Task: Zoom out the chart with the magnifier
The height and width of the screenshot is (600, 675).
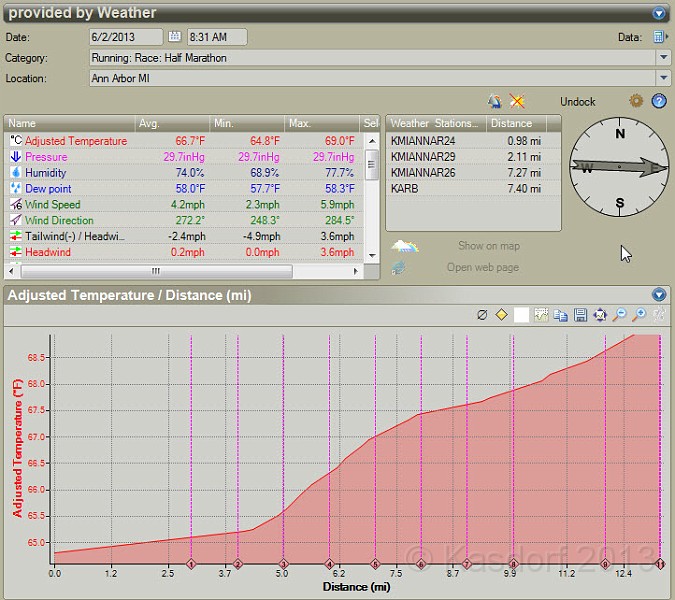Action: [620, 315]
